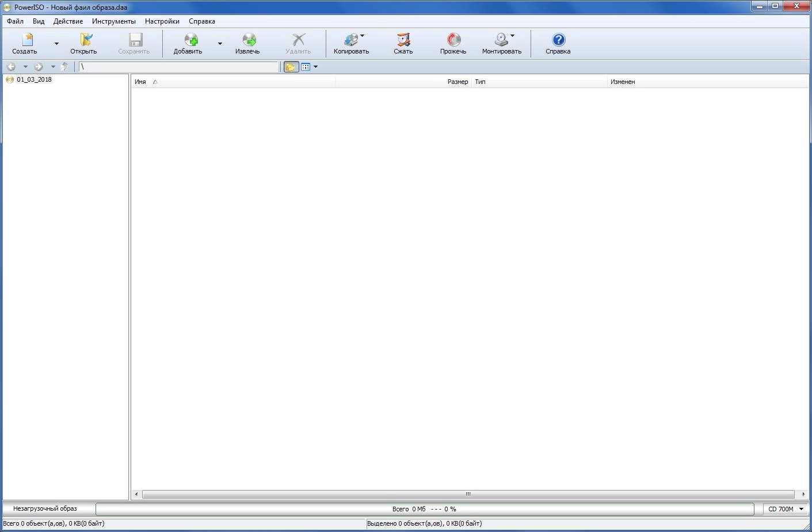The image size is (812, 532).
Task: Click the Незагрузочный образ status button
Action: (45, 508)
